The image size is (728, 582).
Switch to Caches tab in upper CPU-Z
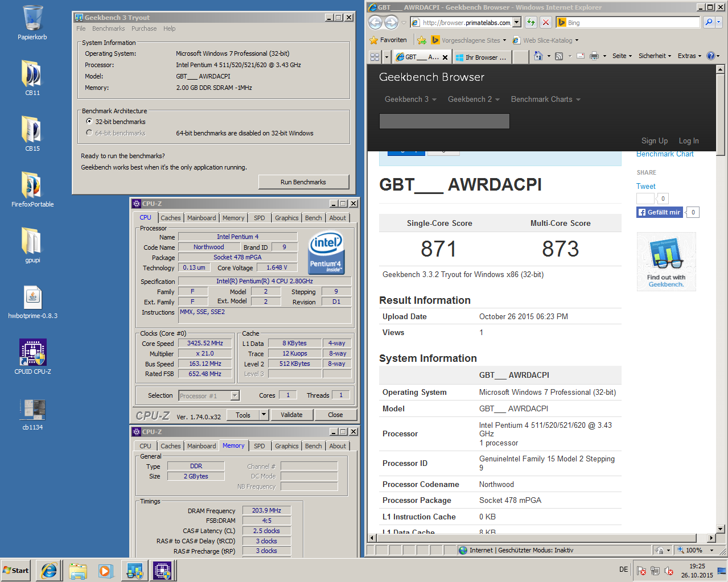(170, 218)
